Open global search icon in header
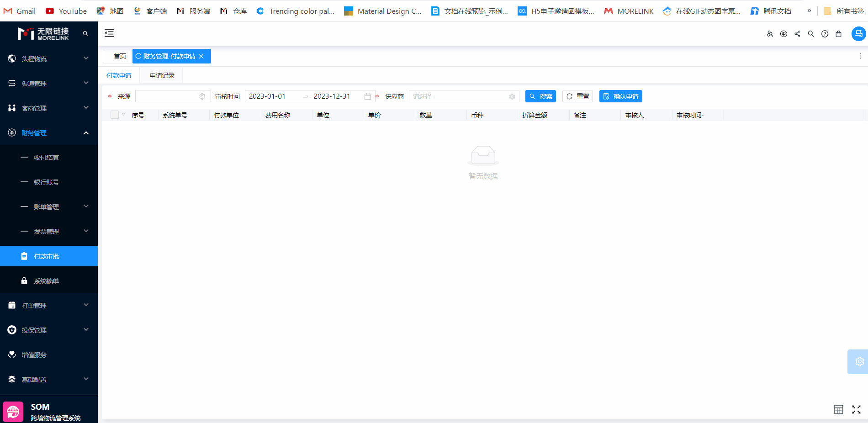868x423 pixels. (x=811, y=34)
